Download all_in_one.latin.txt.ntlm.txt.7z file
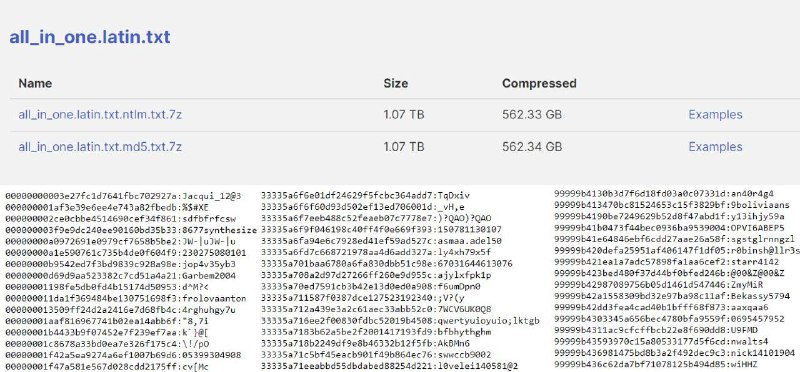 point(100,115)
